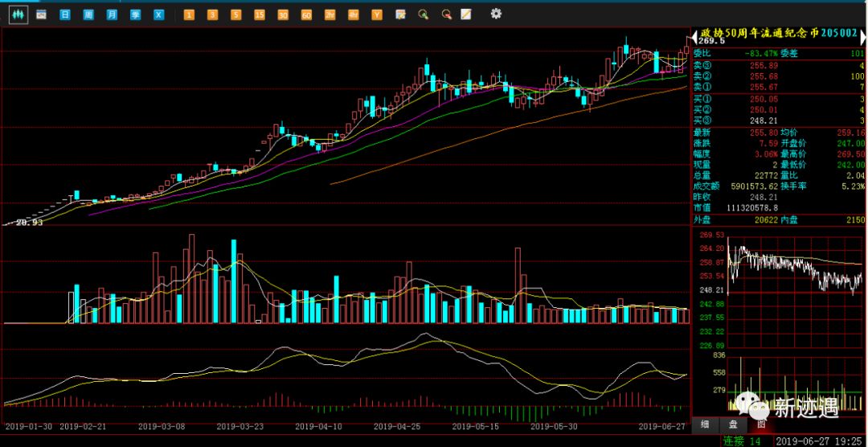Click the 换手率 value 5.23%
868x447 pixels.
[x=854, y=186]
